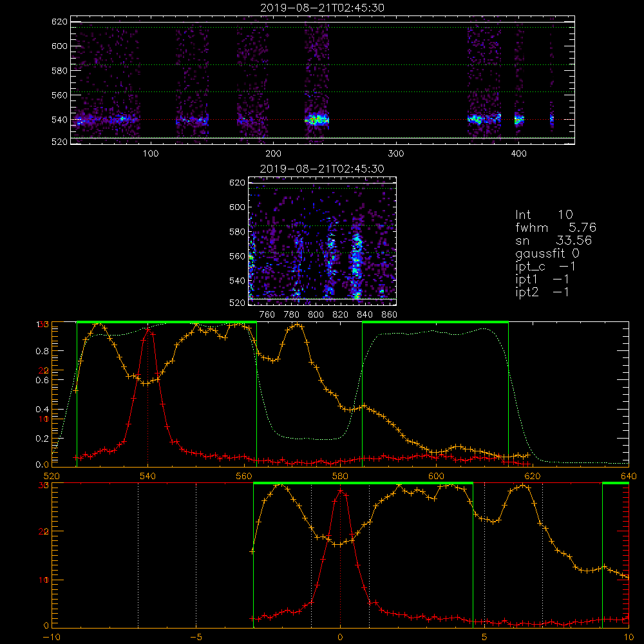644x644 pixels.
Task: Click the 800 x-axis label of middle spectrogram
Action: tap(316, 315)
